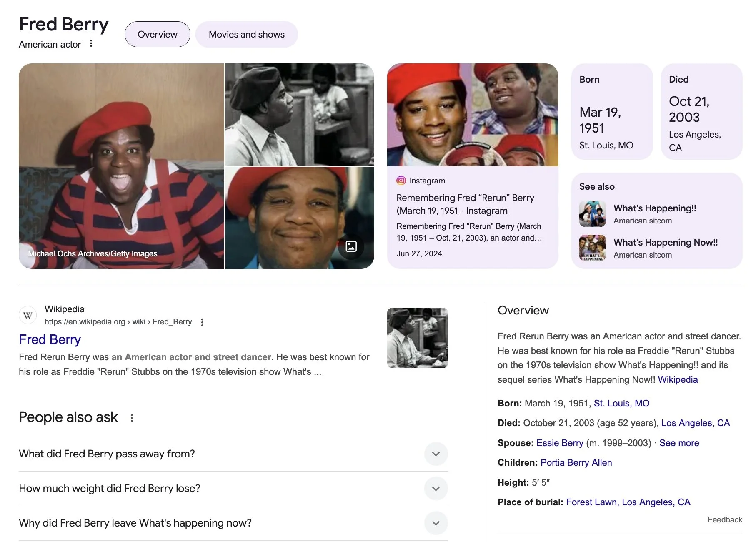This screenshot has width=756, height=542.
Task: Open the Portia Berry Allen link
Action: 576,462
